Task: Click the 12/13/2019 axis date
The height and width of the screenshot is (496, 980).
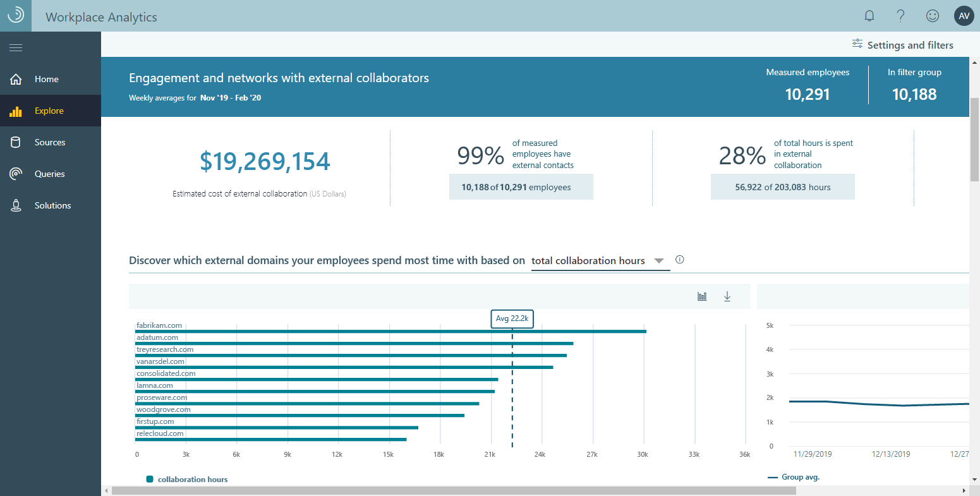Action: tap(891, 454)
